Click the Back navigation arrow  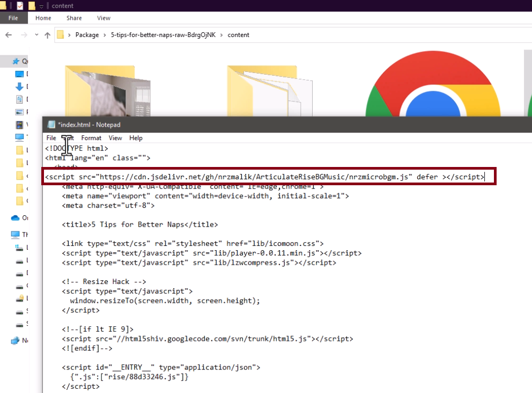pyautogui.click(x=8, y=35)
